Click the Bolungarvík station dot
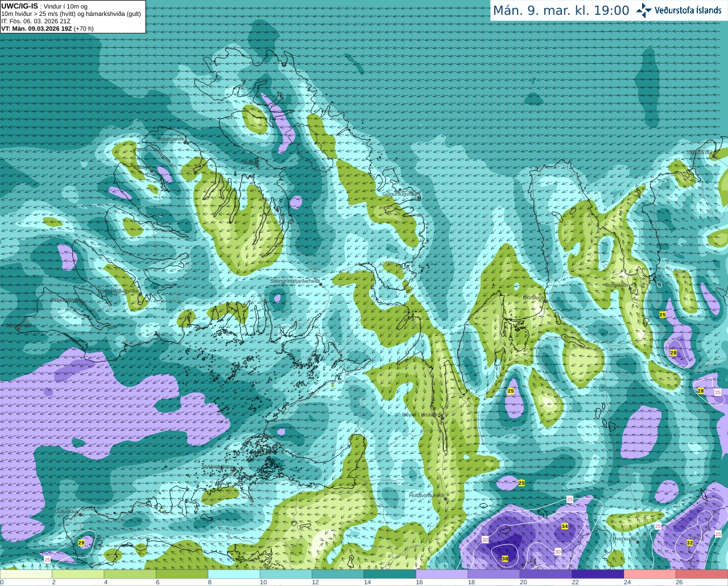Viewport: 728px width, 586px height. pyautogui.click(x=185, y=142)
